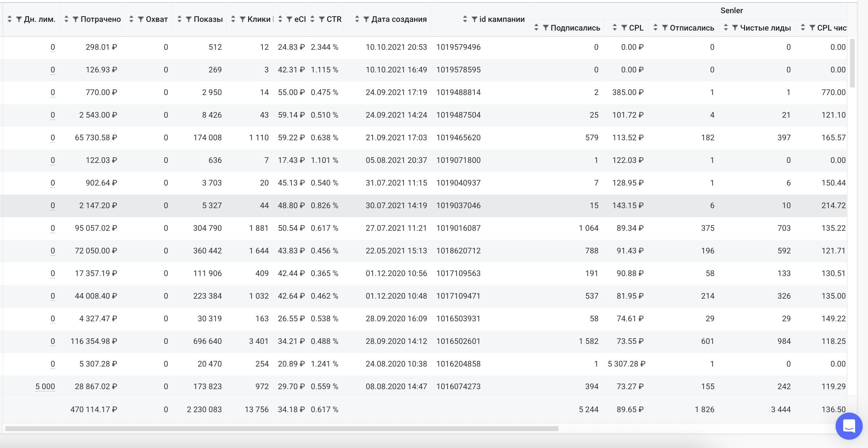Click filter funnel for CTR column

pyautogui.click(x=322, y=19)
